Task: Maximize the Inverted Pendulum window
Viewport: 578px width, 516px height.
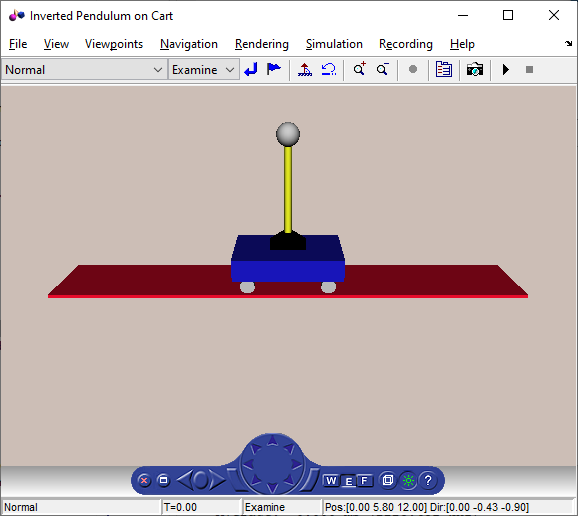Action: coord(508,15)
